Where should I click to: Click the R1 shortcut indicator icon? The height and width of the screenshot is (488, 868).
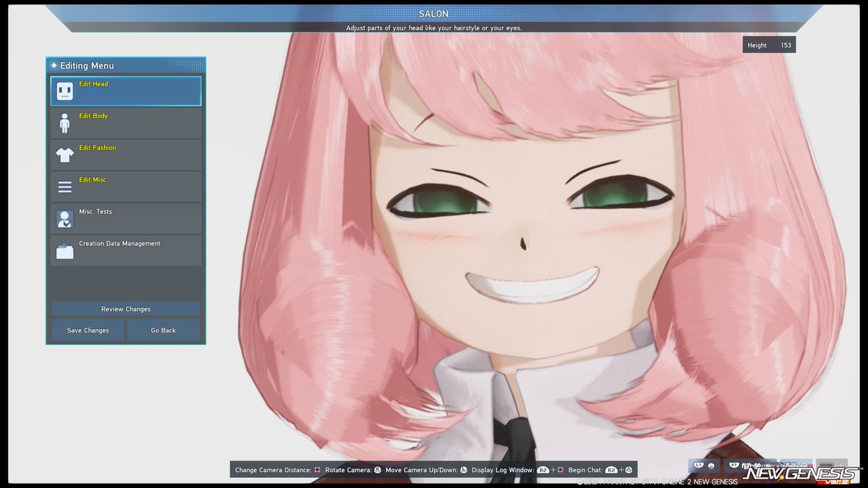click(x=733, y=465)
